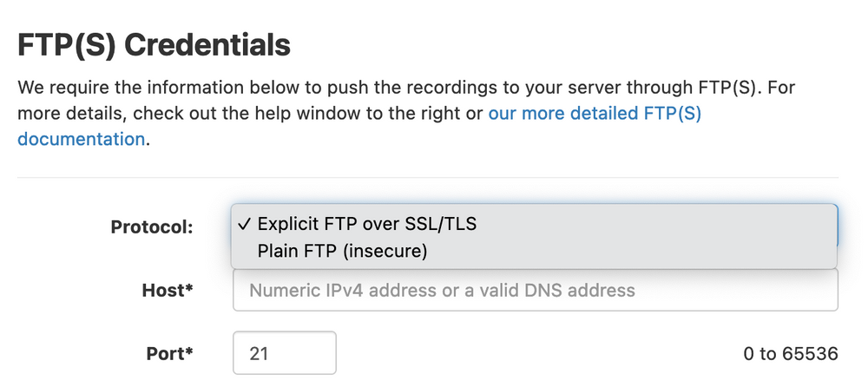Viewport: 868px width, 387px height.
Task: Click the "Host*" field label
Action: pos(167,291)
